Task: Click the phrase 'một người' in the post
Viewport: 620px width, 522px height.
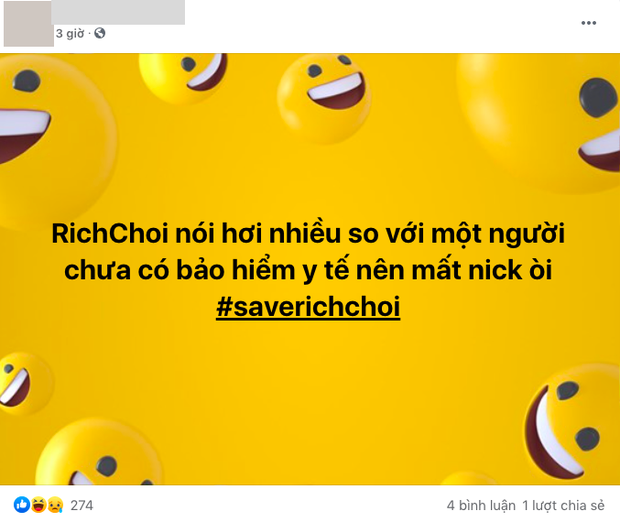Action: tap(498, 235)
